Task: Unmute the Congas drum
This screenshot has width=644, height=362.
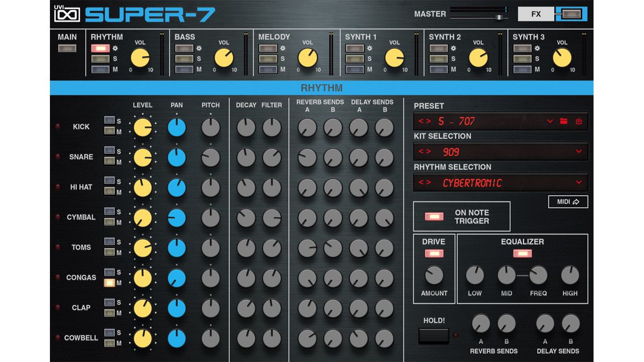Action: [109, 283]
